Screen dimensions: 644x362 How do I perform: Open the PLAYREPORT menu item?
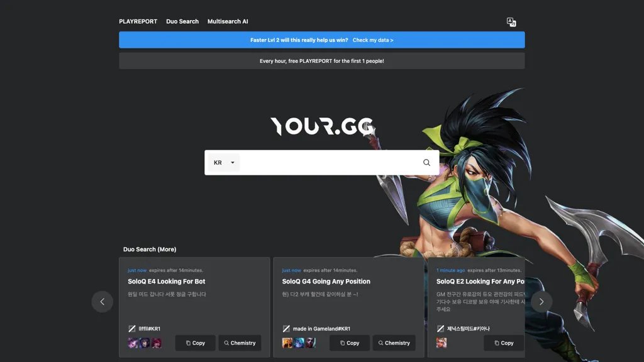[x=138, y=21]
